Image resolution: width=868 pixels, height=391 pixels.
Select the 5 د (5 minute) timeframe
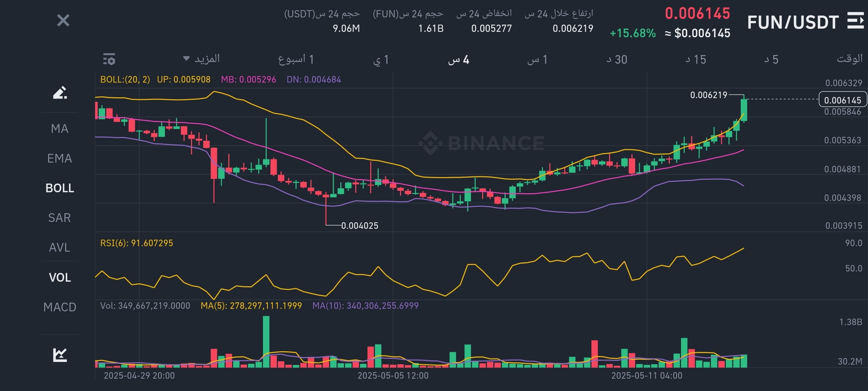[771, 59]
